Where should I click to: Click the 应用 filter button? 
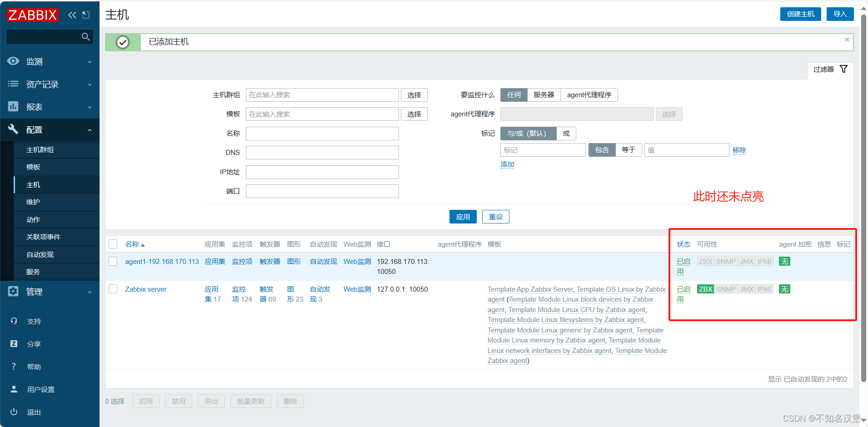click(x=463, y=217)
